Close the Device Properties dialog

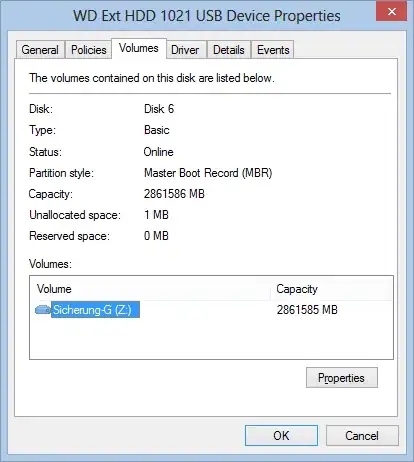pyautogui.click(x=392, y=12)
